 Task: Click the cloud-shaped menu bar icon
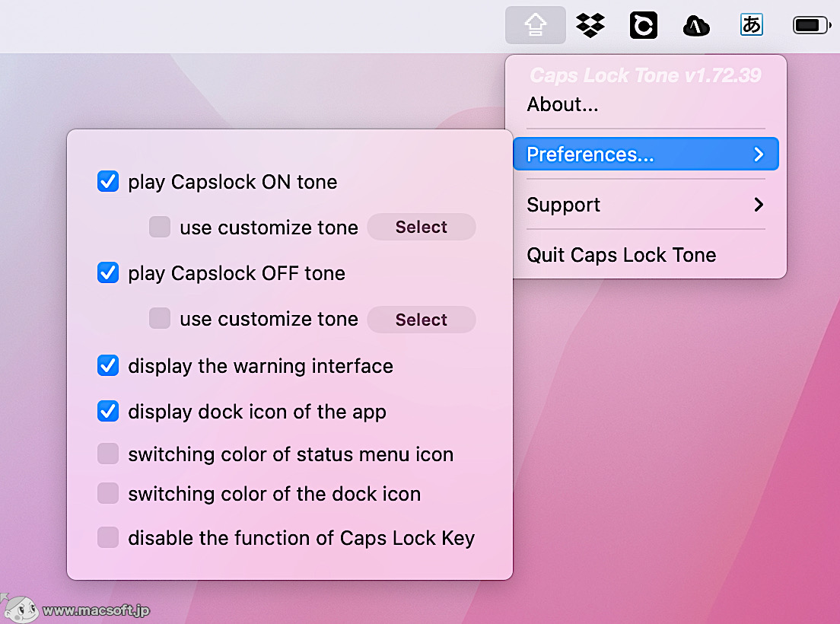click(x=696, y=24)
